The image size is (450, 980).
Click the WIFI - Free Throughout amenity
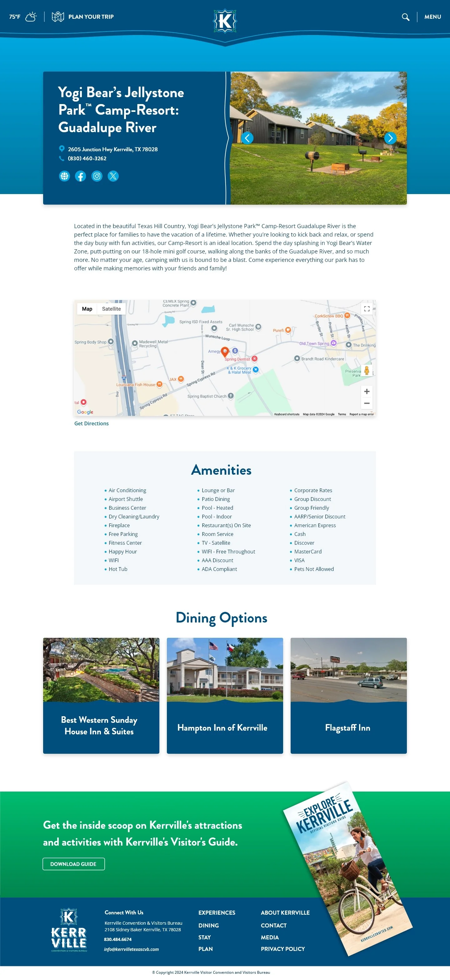pyautogui.click(x=228, y=552)
